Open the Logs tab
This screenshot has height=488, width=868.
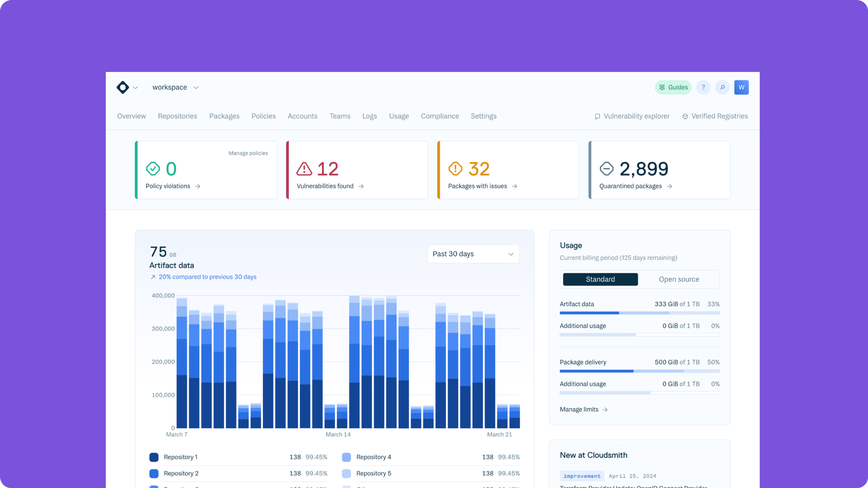point(369,116)
